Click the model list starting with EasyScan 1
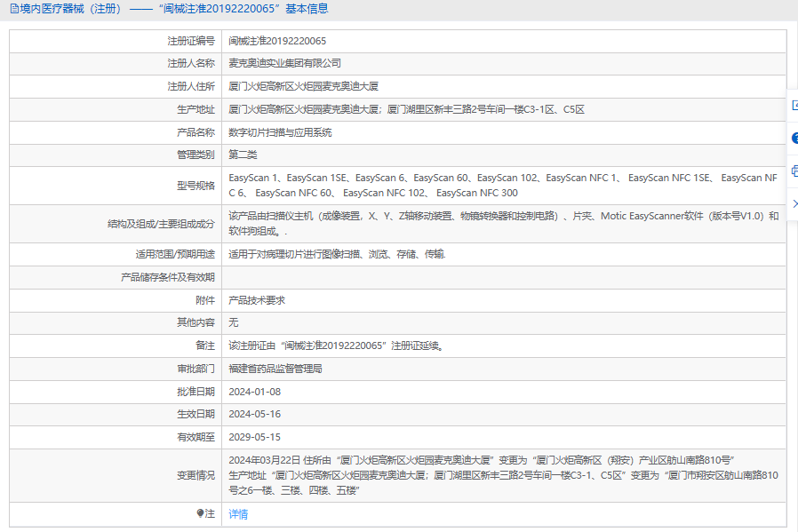The image size is (798, 532). (x=503, y=185)
